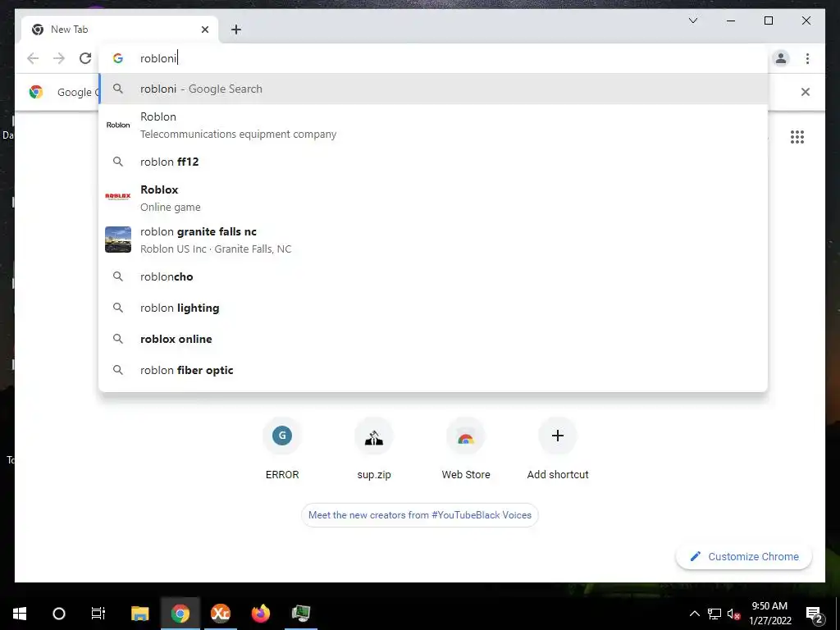Click the muted volume icon in tray
This screenshot has width=840, height=630.
pos(733,614)
